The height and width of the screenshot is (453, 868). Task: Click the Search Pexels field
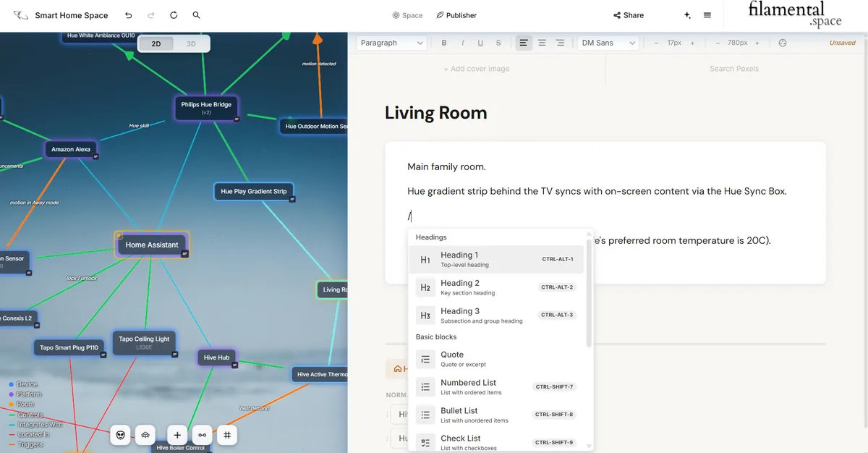(734, 69)
